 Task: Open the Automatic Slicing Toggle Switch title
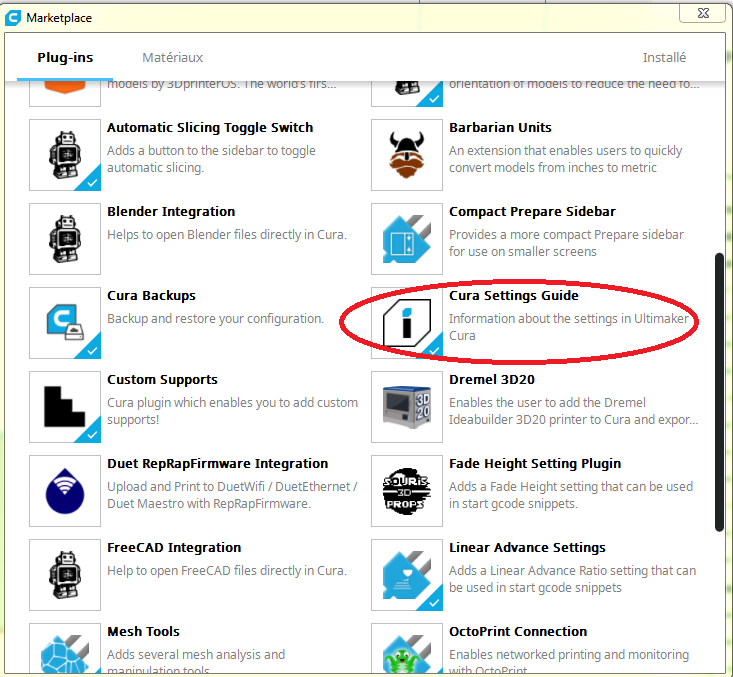tap(210, 128)
